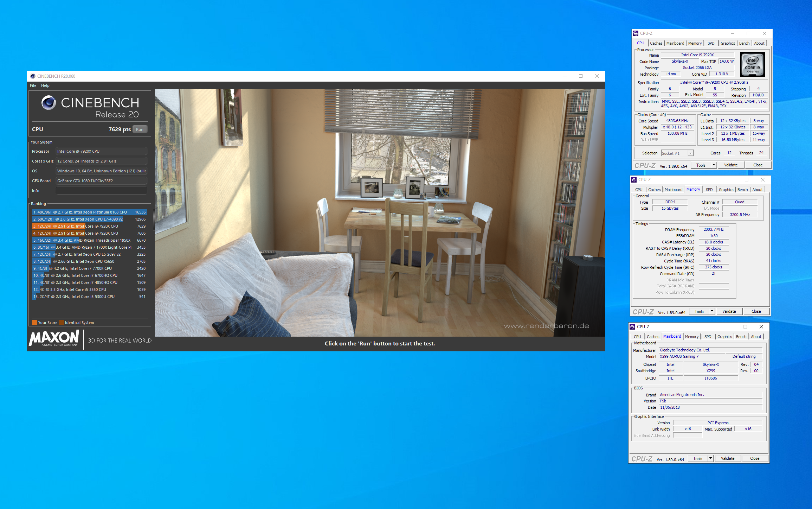This screenshot has width=812, height=509.
Task: Click Validate in Mainboard CPU-Z window
Action: pyautogui.click(x=728, y=458)
